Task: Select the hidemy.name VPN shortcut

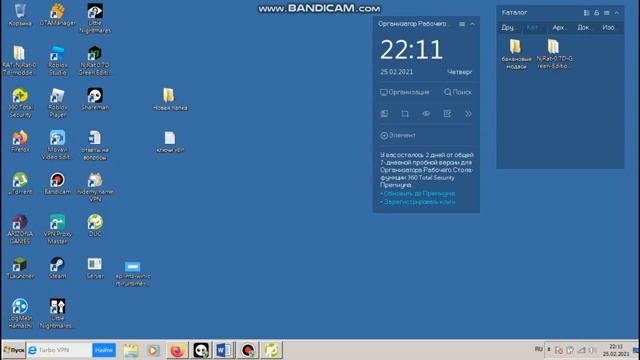Action: (x=95, y=187)
